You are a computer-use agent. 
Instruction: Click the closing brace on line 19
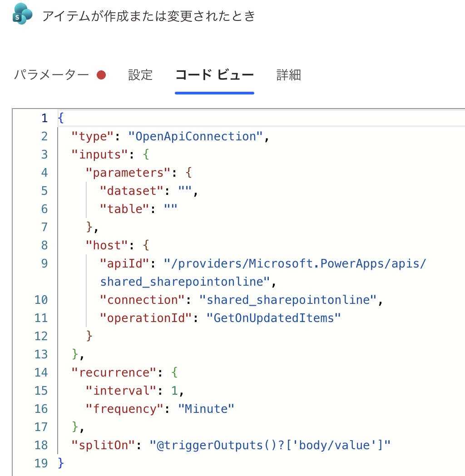point(61,463)
